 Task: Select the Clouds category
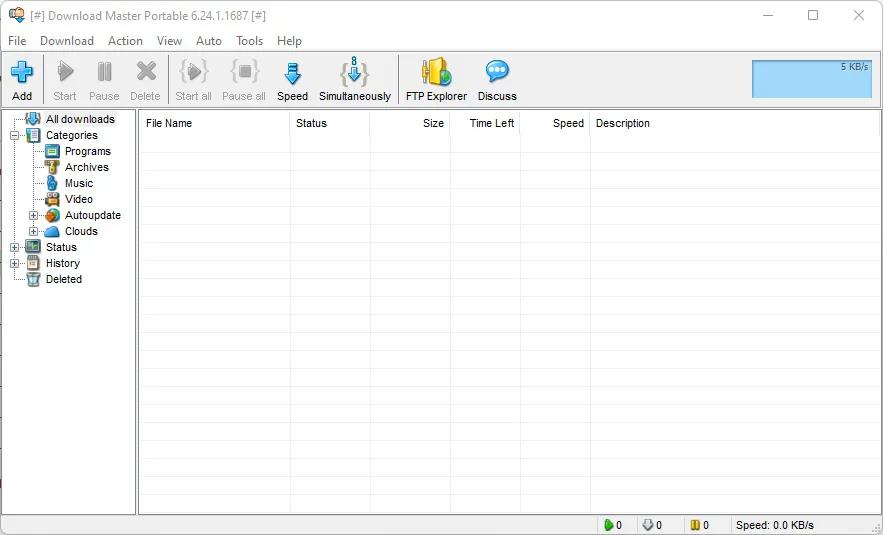point(81,231)
